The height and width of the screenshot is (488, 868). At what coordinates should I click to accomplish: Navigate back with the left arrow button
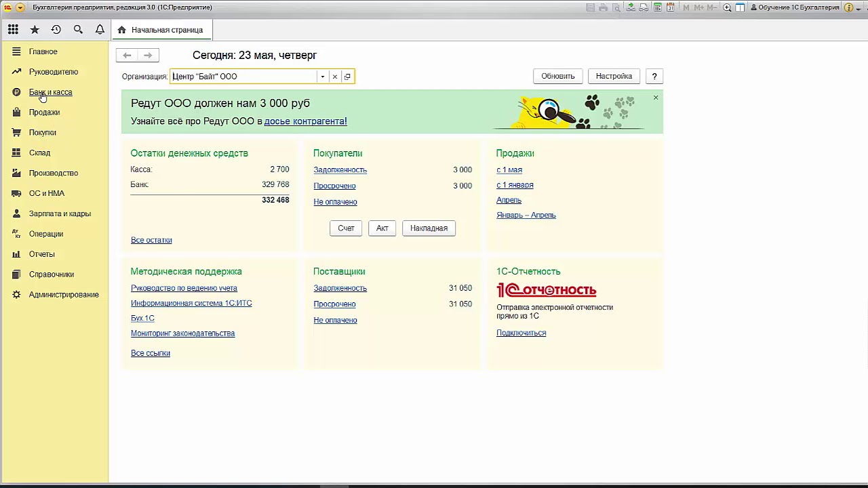(x=127, y=55)
